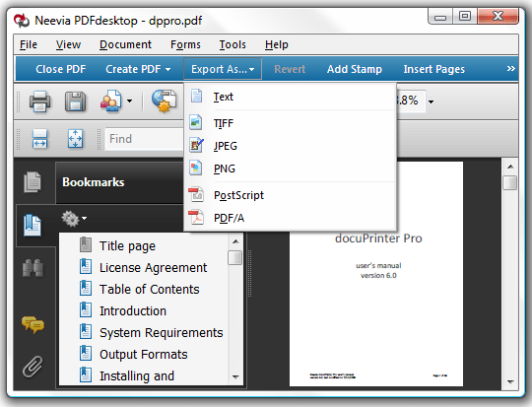This screenshot has height=407, width=532.
Task: Open the Comments speech-bubble sidebar icon
Action: [33, 324]
